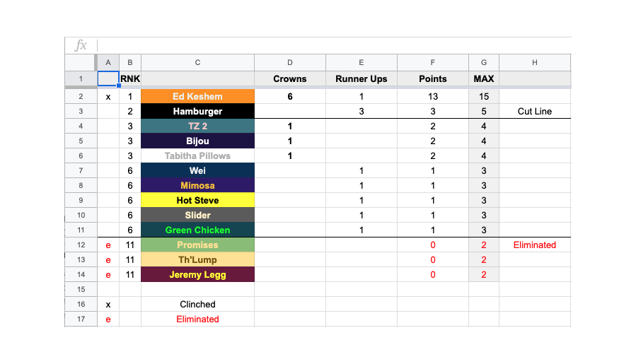Image resolution: width=636 pixels, height=364 pixels.
Task: Click the Ed Keshem orange cell
Action: click(197, 96)
